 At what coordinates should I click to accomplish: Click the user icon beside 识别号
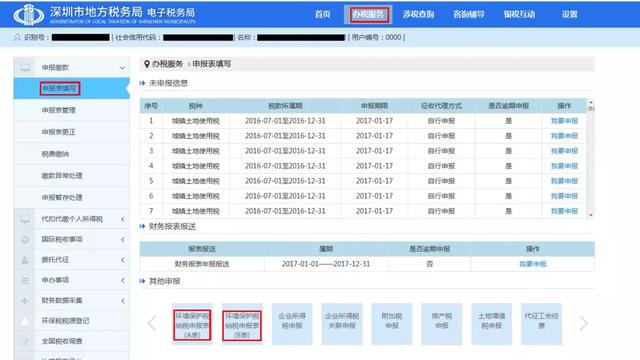click(x=17, y=38)
